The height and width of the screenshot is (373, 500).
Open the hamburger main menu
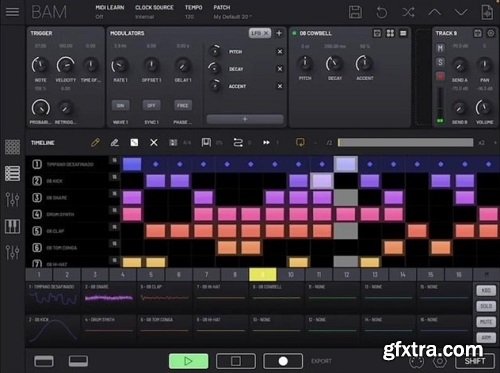[x=12, y=12]
